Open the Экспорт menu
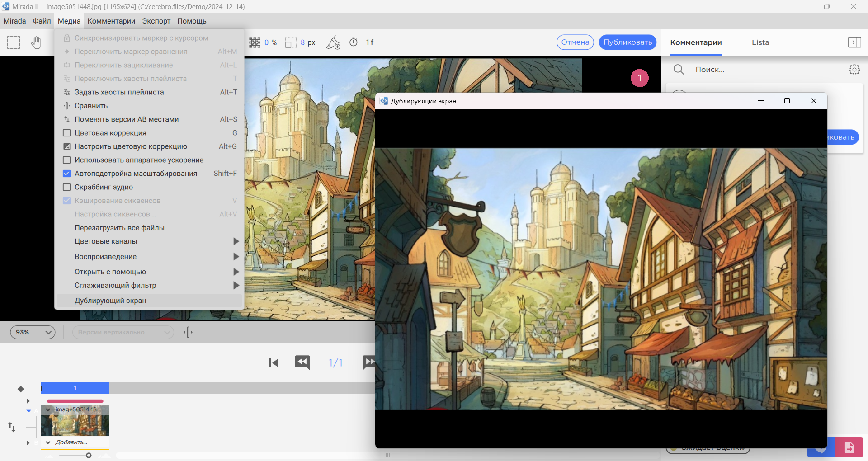The image size is (868, 461). [156, 21]
